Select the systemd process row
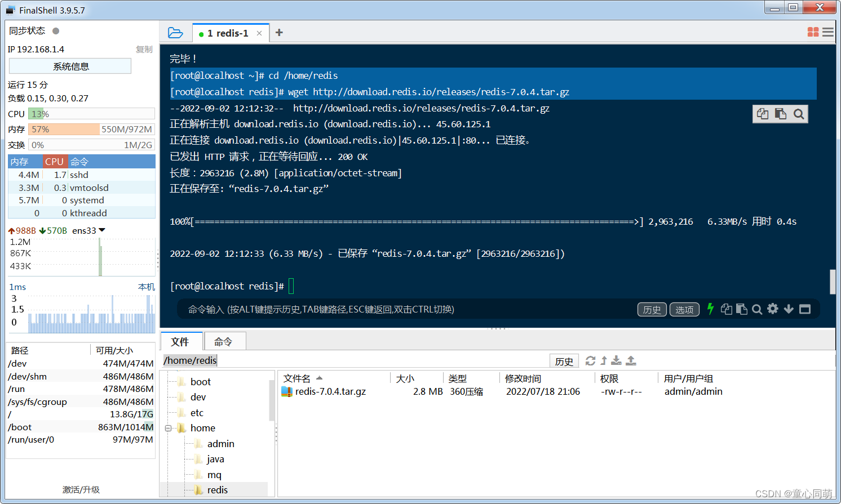Viewport: 841px width, 504px height. (82, 200)
